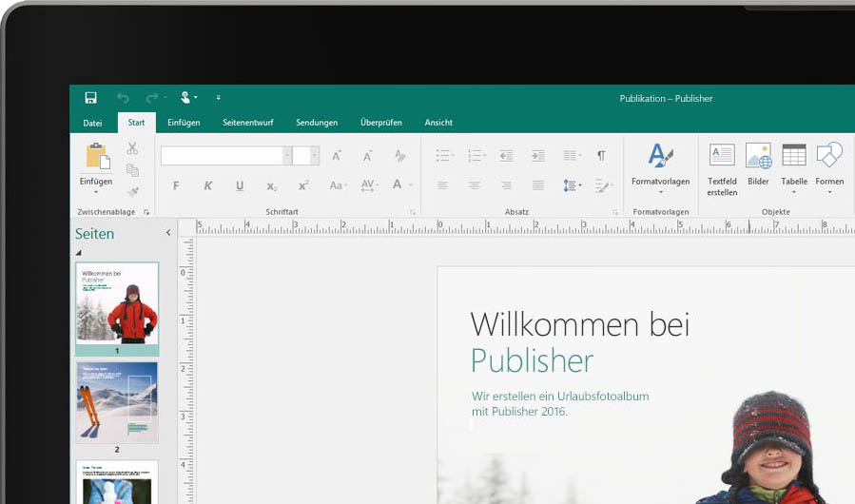
Task: Click the Redo arrow icon
Action: click(151, 98)
